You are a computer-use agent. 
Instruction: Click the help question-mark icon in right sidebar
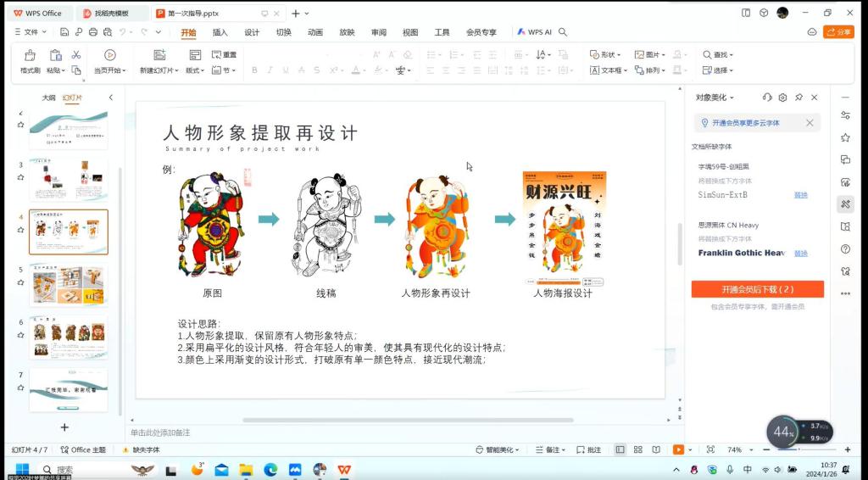845,249
